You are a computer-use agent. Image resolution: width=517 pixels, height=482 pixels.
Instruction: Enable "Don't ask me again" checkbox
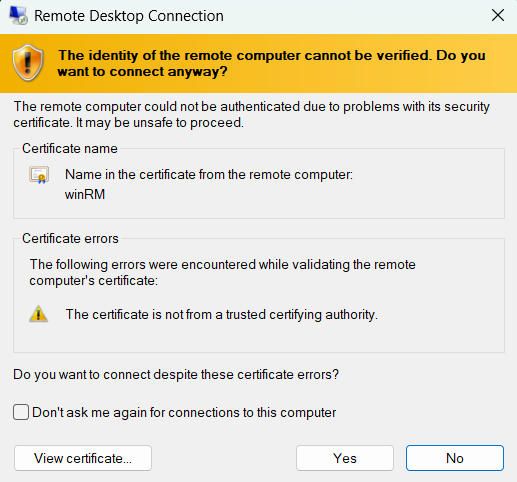tap(21, 412)
